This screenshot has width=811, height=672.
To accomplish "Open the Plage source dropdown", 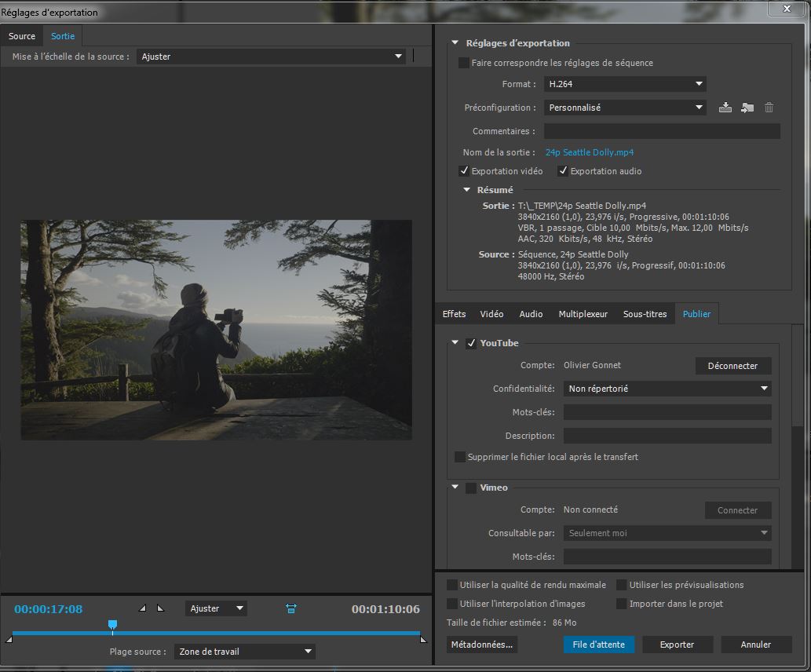I will pos(244,652).
